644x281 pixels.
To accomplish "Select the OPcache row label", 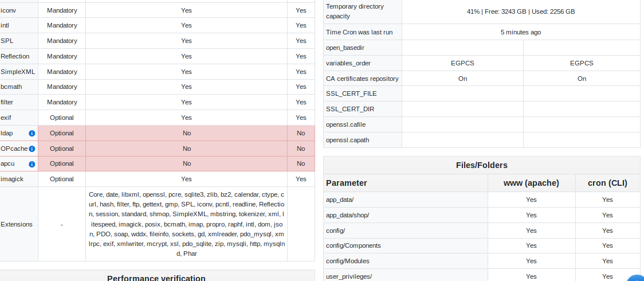I will click(14, 149).
